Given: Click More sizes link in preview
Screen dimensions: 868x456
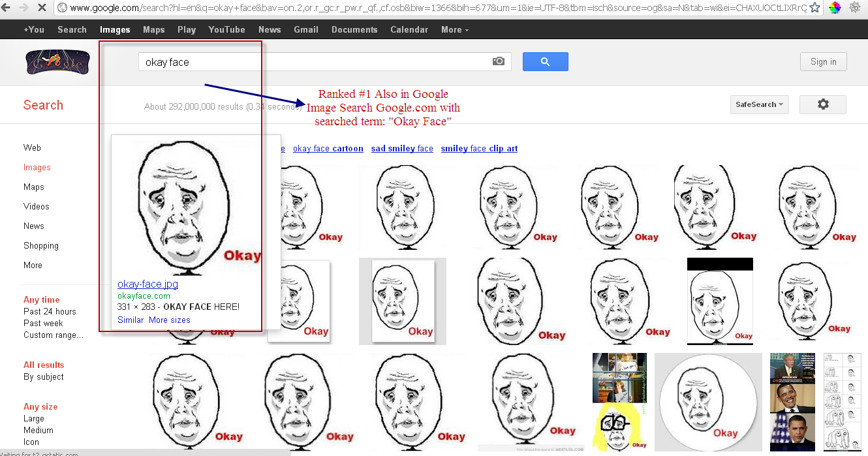Looking at the screenshot, I should pyautogui.click(x=170, y=320).
